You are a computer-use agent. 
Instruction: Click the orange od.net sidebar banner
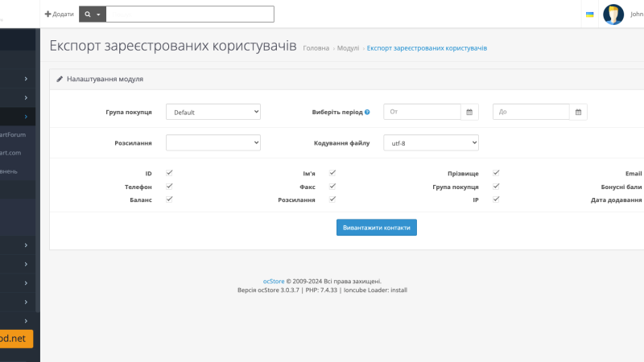click(x=16, y=339)
